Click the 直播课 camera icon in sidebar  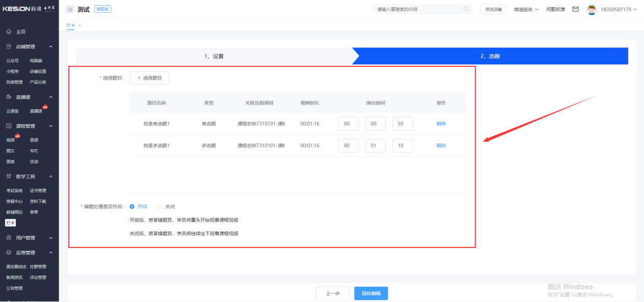click(9, 97)
